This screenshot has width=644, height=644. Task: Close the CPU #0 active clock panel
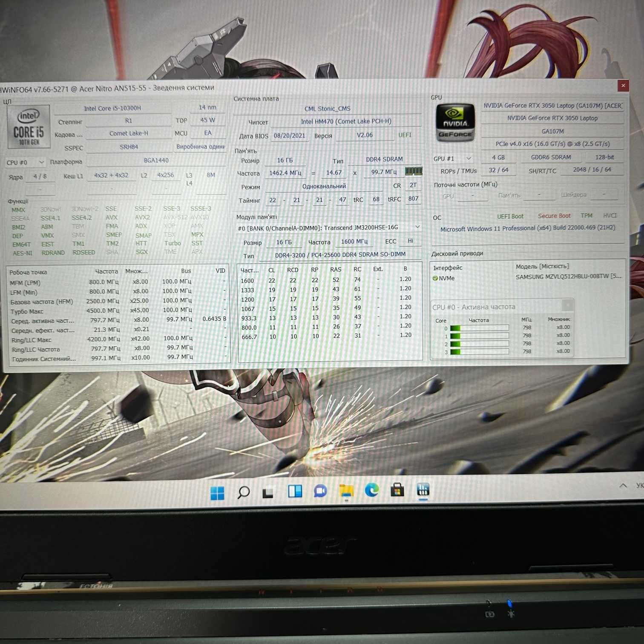click(x=567, y=305)
